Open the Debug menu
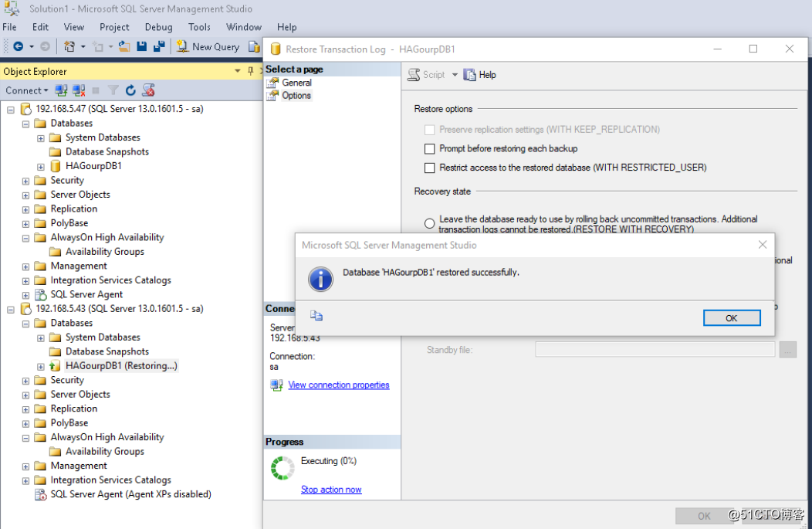 pyautogui.click(x=158, y=27)
